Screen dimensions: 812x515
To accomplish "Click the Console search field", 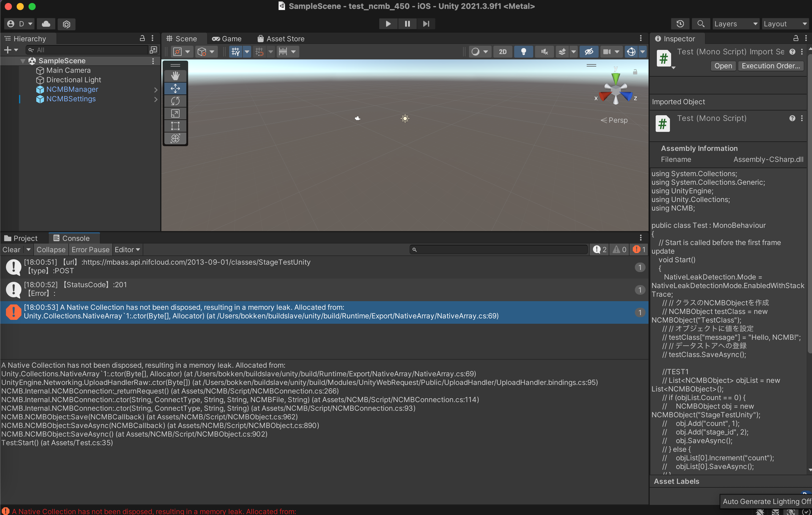I will 498,249.
